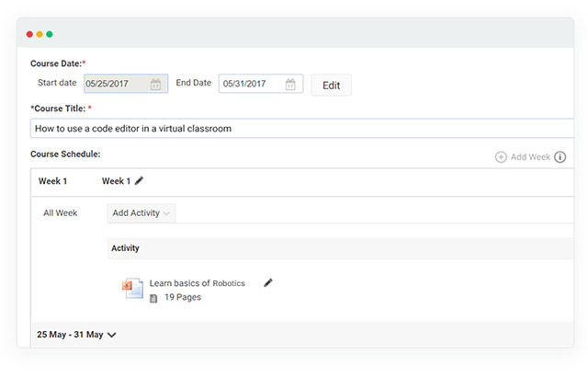Open the Robotics presentation file icon
Screen dimensions: 588x377
pos(132,288)
